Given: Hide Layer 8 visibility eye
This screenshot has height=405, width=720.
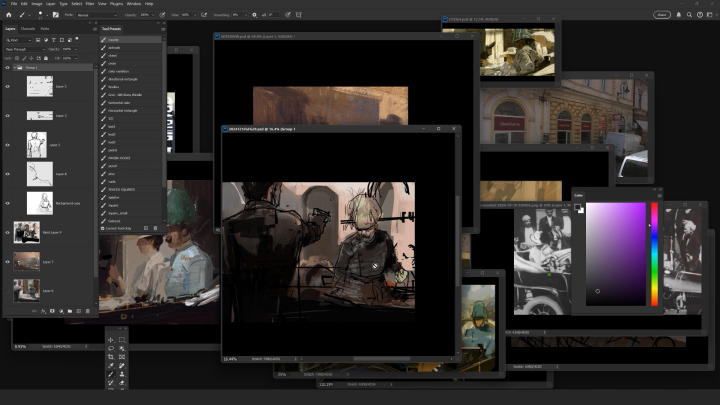Looking at the screenshot, I should click(x=7, y=174).
